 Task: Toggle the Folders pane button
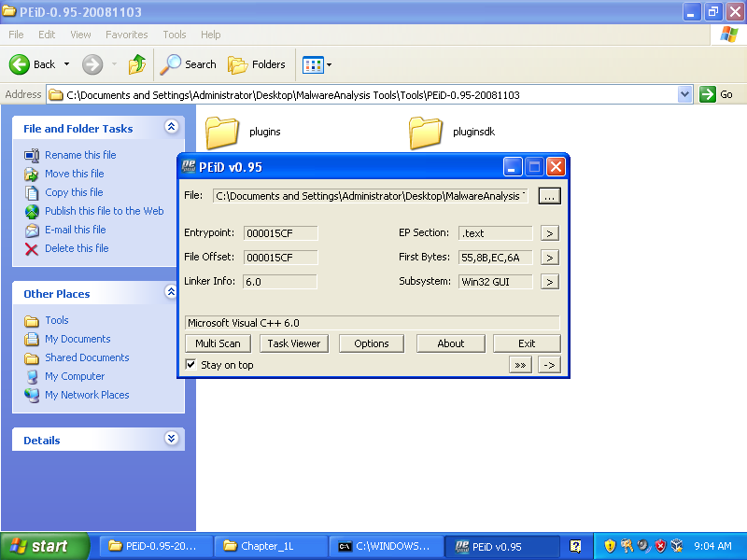(257, 64)
